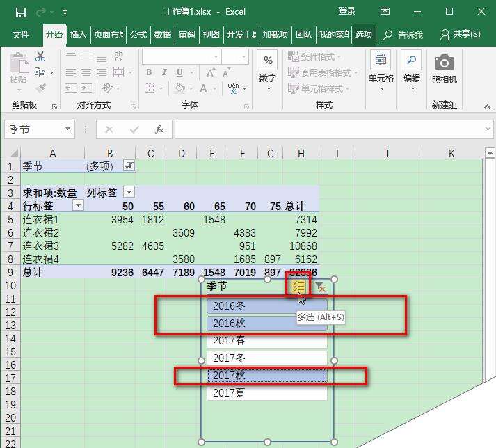Click Increase Indent icon

coord(86,88)
